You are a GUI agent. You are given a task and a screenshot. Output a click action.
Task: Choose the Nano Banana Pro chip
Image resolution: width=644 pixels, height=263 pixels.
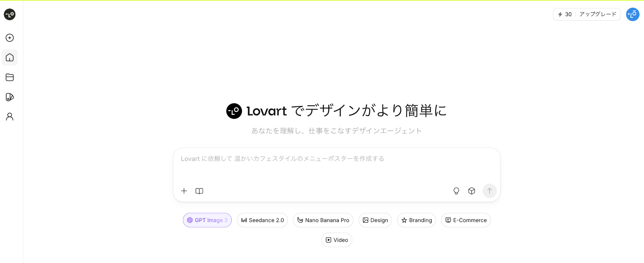323,220
